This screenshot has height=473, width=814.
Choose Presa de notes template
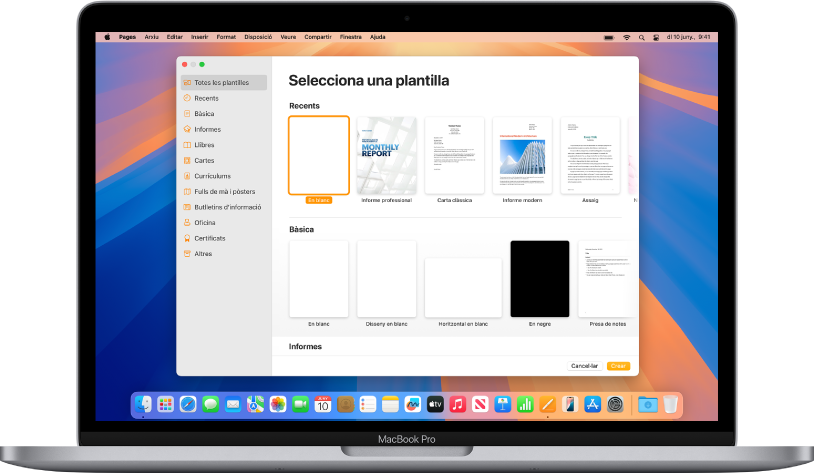607,279
